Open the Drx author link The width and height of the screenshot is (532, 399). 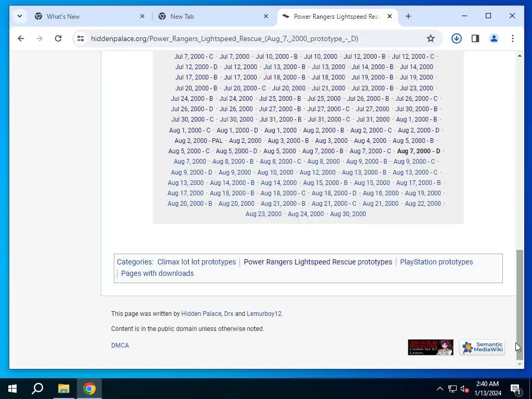229,314
